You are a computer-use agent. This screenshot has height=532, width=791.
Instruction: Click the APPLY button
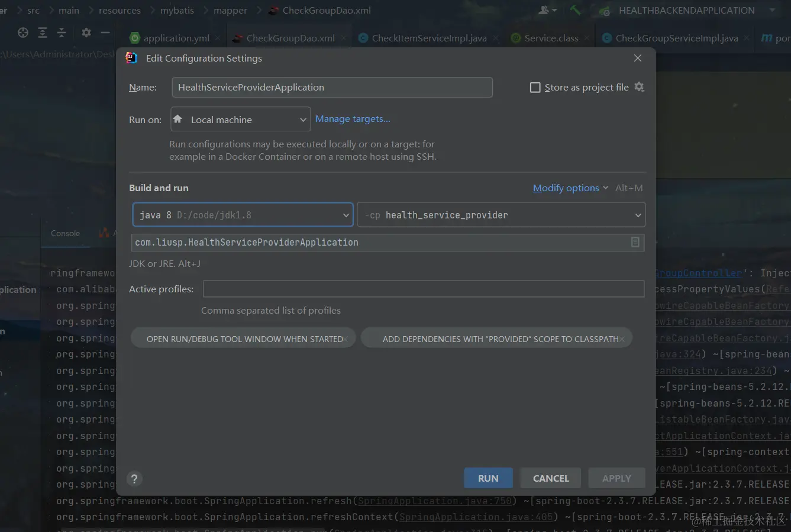coord(616,478)
